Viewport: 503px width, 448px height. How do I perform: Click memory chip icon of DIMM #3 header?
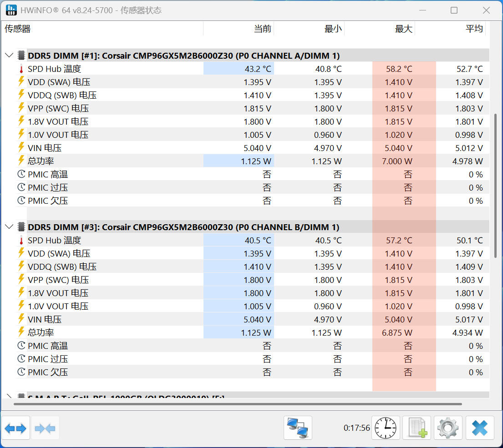(x=21, y=227)
